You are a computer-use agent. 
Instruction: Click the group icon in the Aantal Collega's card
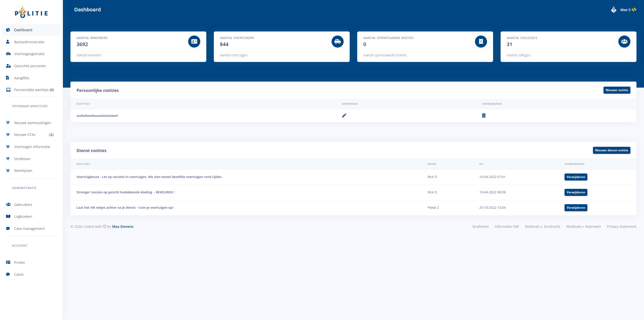[624, 42]
